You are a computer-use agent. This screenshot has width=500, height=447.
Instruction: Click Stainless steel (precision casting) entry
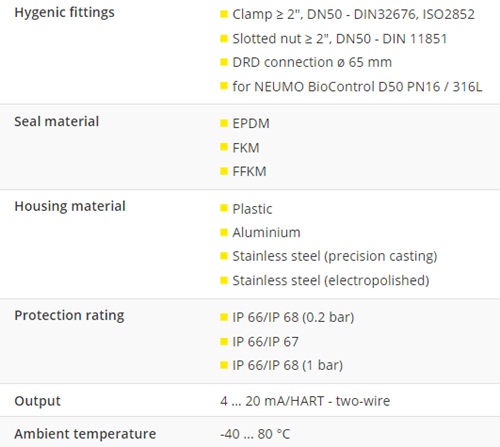335,256
